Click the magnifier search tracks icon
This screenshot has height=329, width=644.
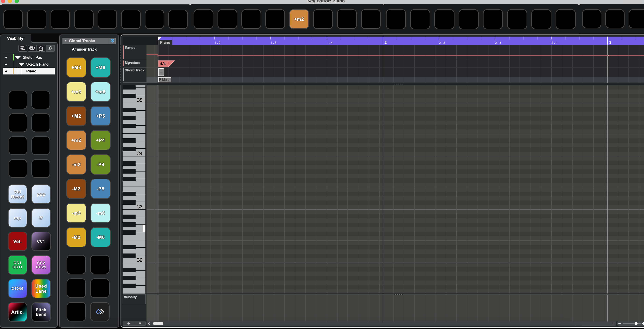[x=50, y=48]
